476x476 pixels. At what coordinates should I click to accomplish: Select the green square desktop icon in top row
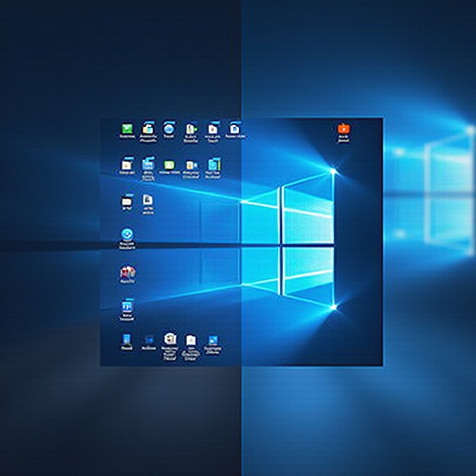[127, 128]
